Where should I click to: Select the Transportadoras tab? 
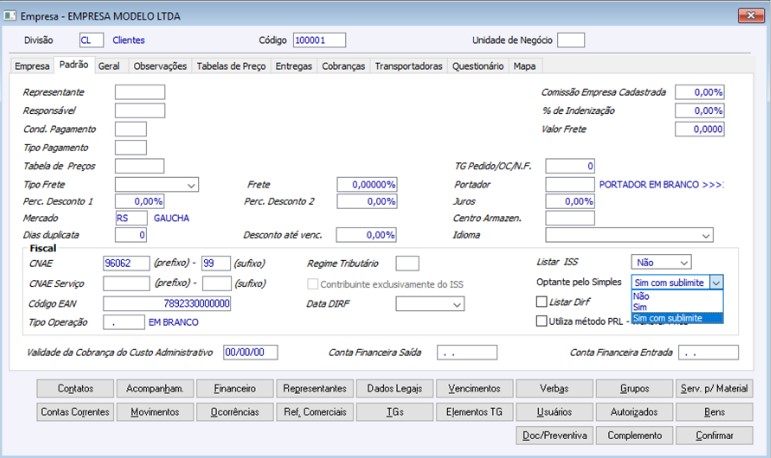click(409, 66)
